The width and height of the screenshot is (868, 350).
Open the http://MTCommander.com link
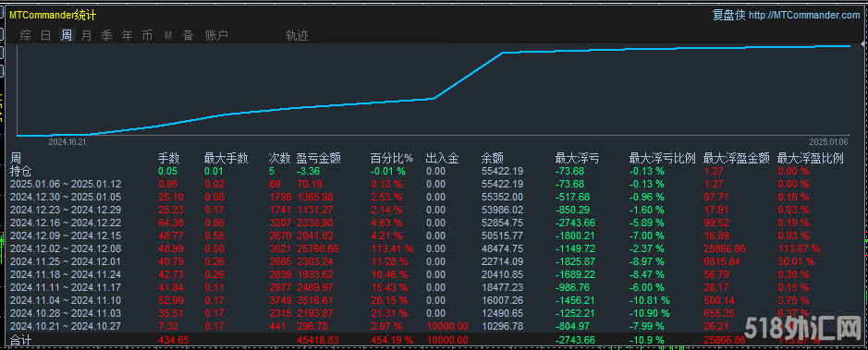804,16
